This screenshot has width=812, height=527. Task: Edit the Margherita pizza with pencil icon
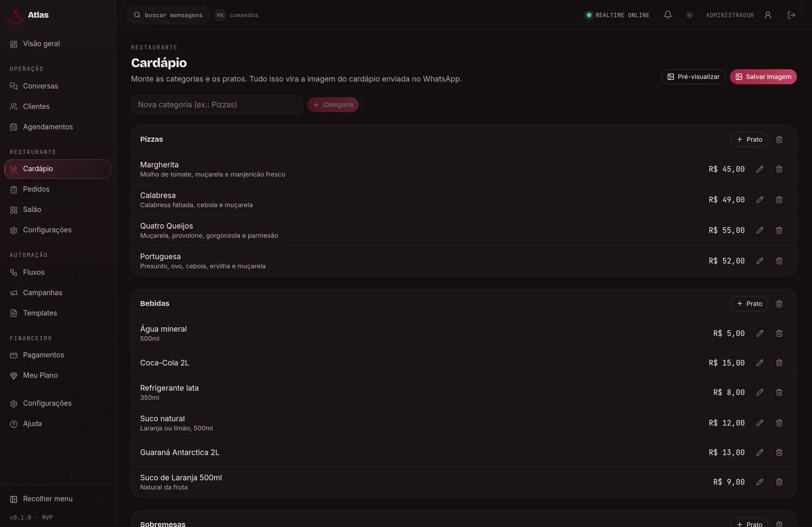[760, 169]
